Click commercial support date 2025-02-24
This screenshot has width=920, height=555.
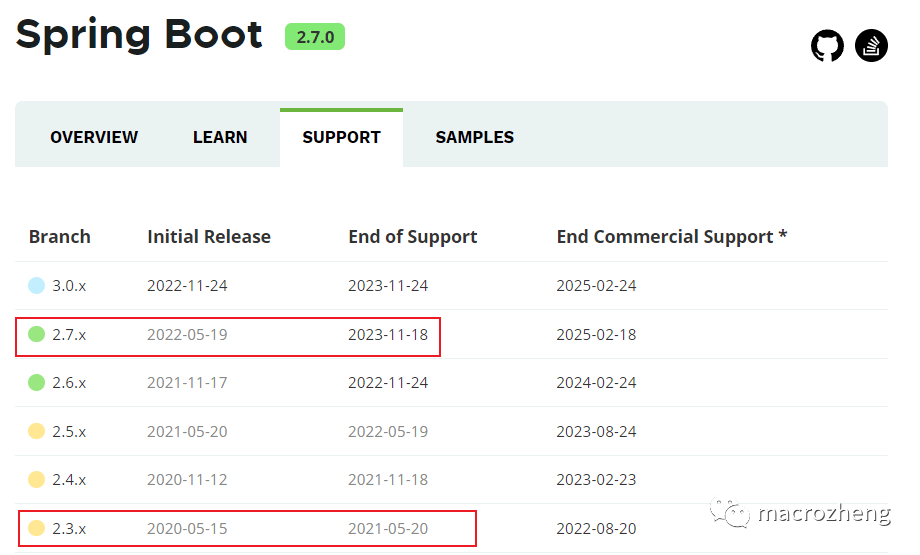[596, 286]
